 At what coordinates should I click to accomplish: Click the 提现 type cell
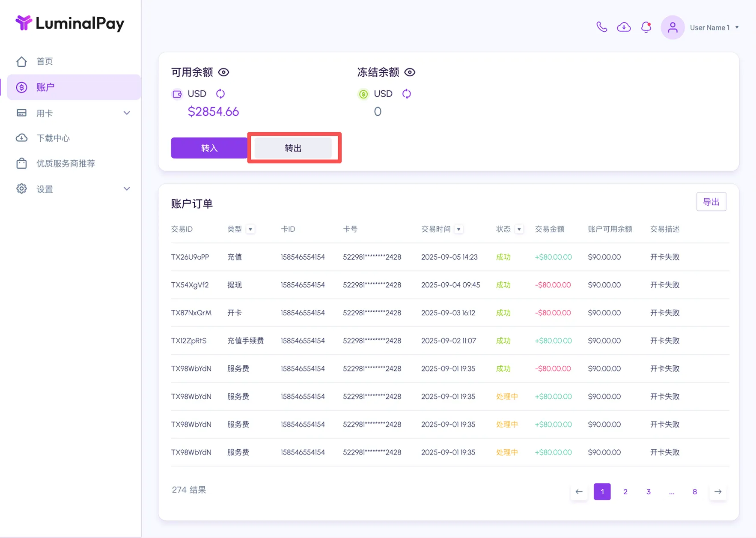point(234,285)
